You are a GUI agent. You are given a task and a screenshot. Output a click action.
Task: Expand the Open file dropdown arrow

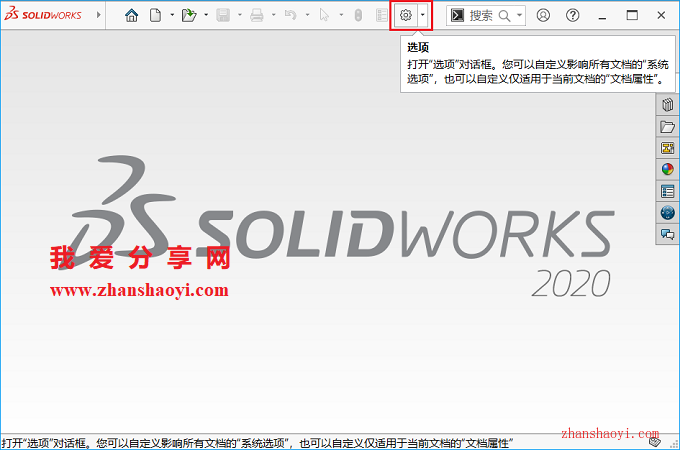point(206,15)
